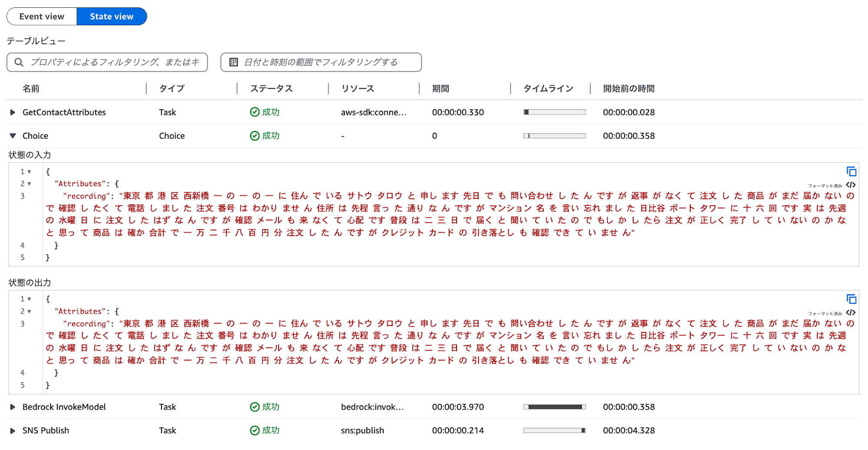Click success status icon for Choice

255,136
